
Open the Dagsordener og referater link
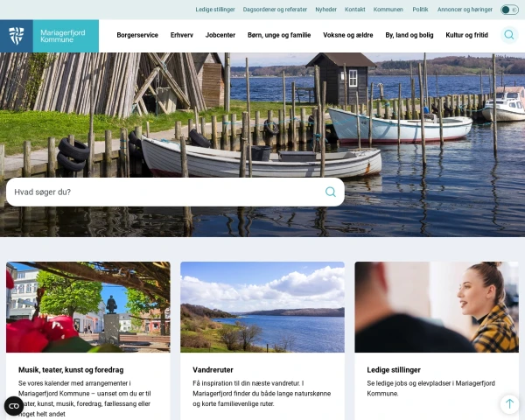pyautogui.click(x=275, y=10)
